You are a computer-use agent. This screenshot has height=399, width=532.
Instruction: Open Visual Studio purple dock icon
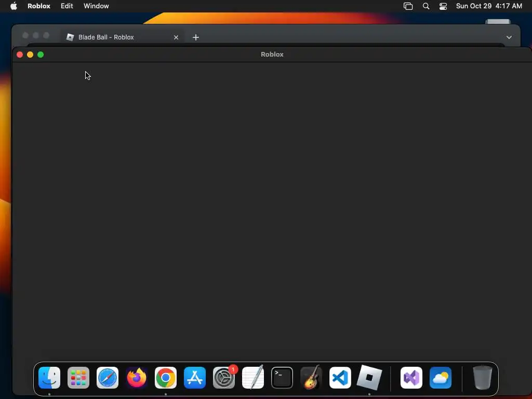(411, 378)
